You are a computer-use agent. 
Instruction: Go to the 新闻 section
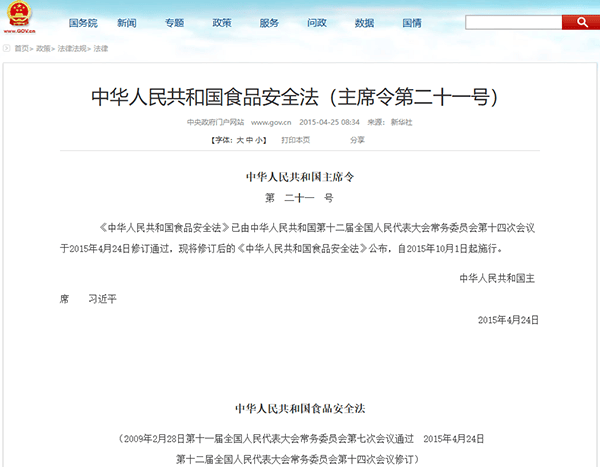point(126,22)
